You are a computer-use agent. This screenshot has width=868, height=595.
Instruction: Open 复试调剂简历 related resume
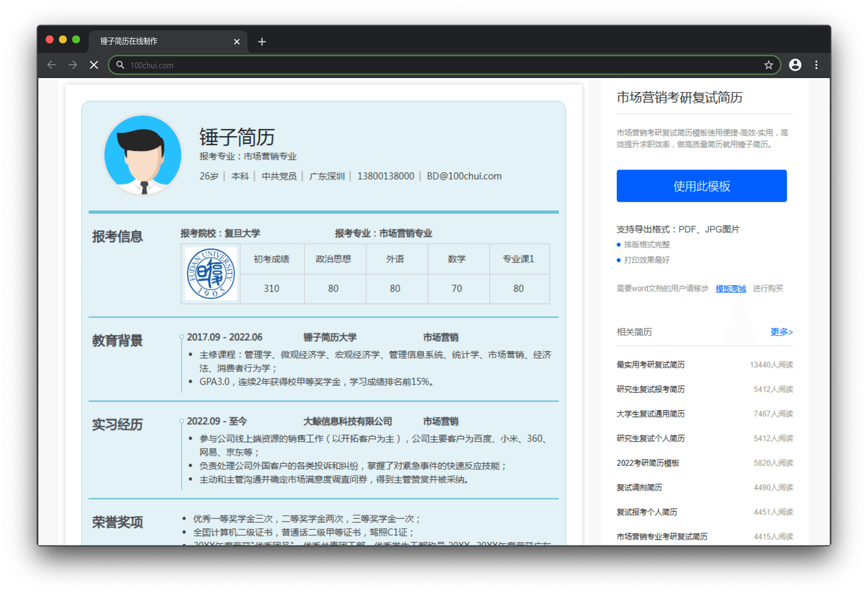point(639,487)
